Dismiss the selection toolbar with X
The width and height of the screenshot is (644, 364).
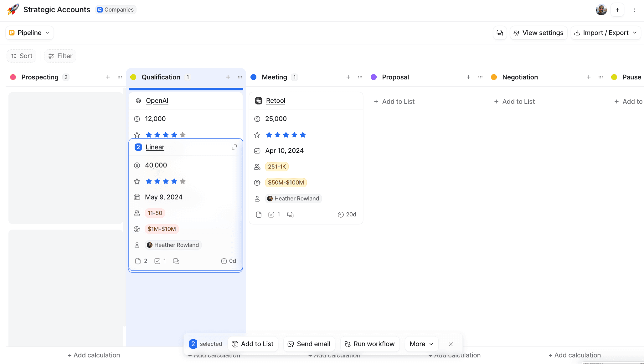point(451,344)
